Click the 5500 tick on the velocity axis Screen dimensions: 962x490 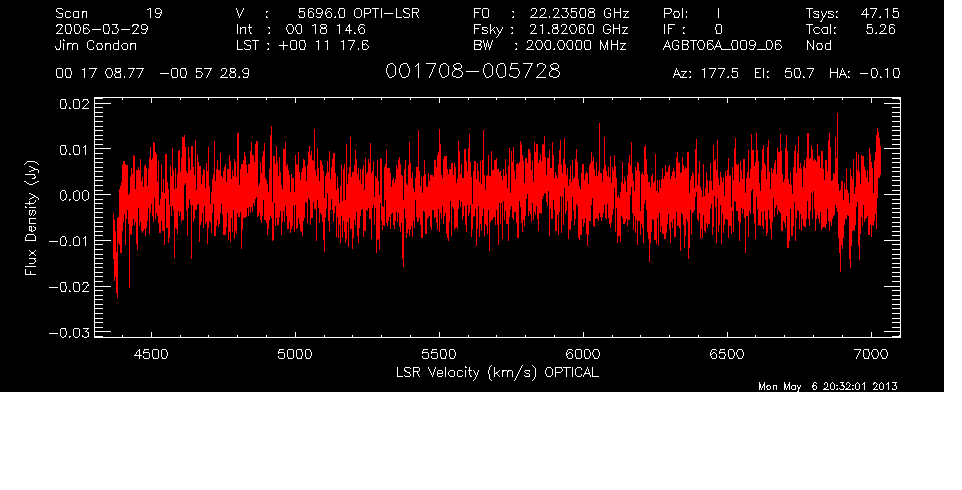[x=439, y=354]
